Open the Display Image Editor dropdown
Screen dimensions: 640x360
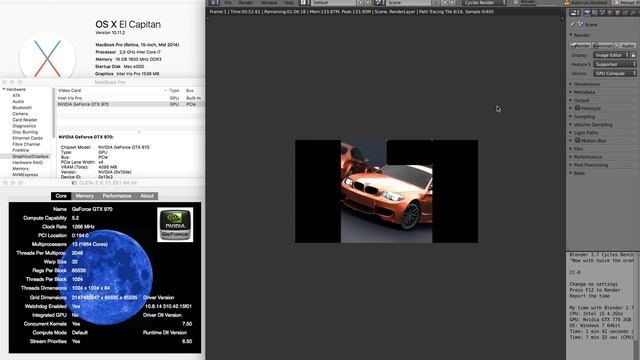coord(611,55)
